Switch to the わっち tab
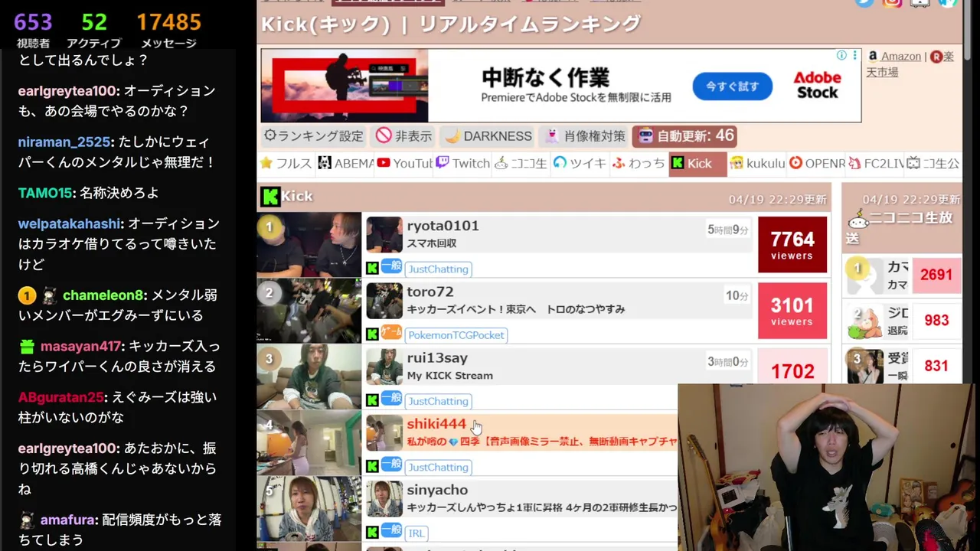Screen dimensions: 980x551 (x=639, y=163)
